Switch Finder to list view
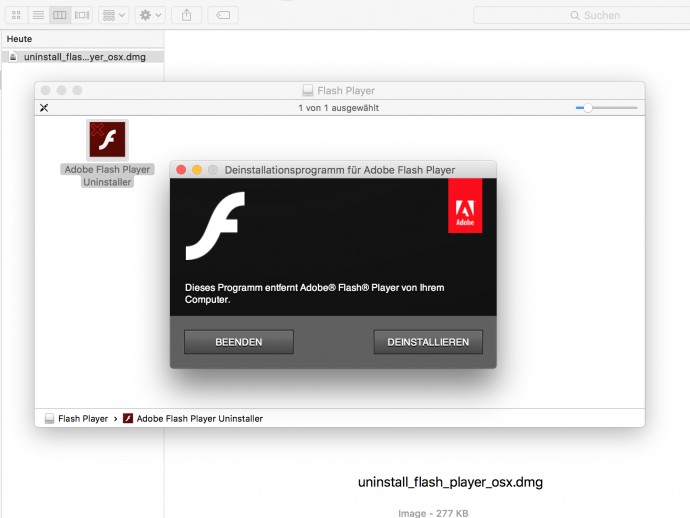Viewport: 690px width, 518px height. click(x=38, y=15)
